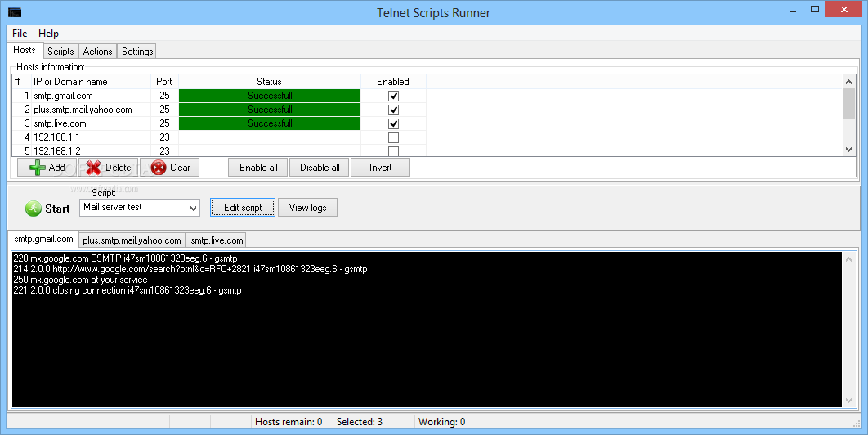
Task: Click port 23 cell of 192.168.1.1
Action: (164, 137)
